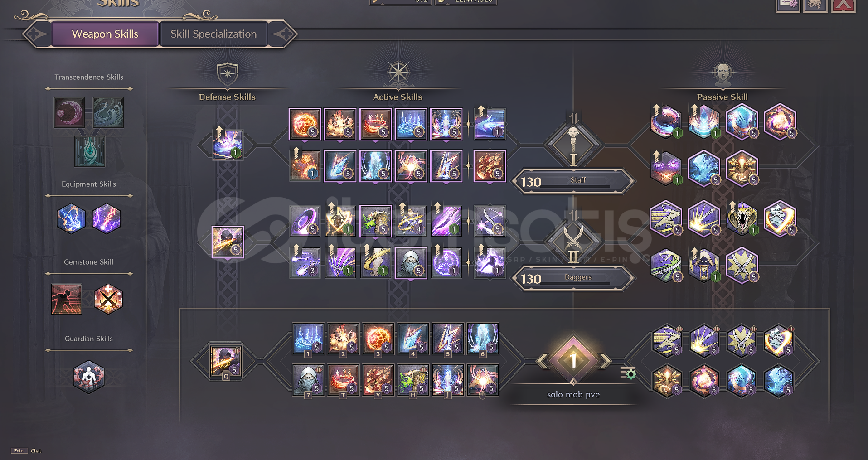Click the Daggers level 130 banner
Viewport: 868px width, 460px height.
[x=573, y=278]
